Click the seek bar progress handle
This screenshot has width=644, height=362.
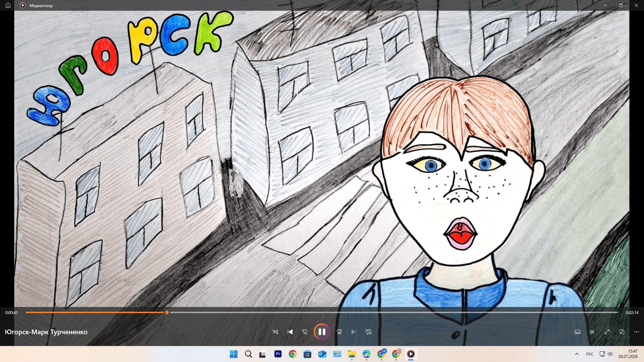coord(167,312)
